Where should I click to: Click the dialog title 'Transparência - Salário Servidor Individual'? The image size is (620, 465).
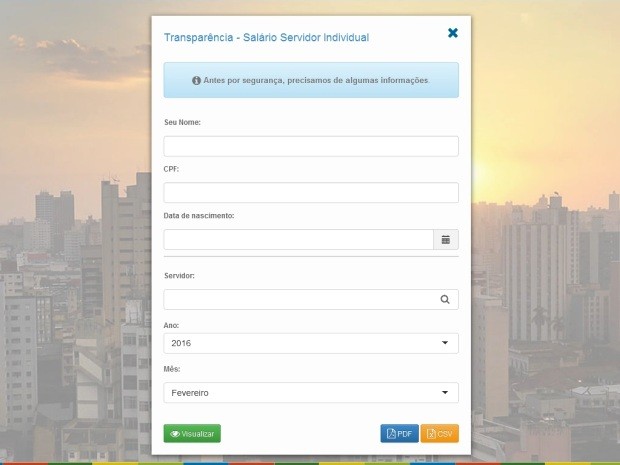pyautogui.click(x=266, y=37)
